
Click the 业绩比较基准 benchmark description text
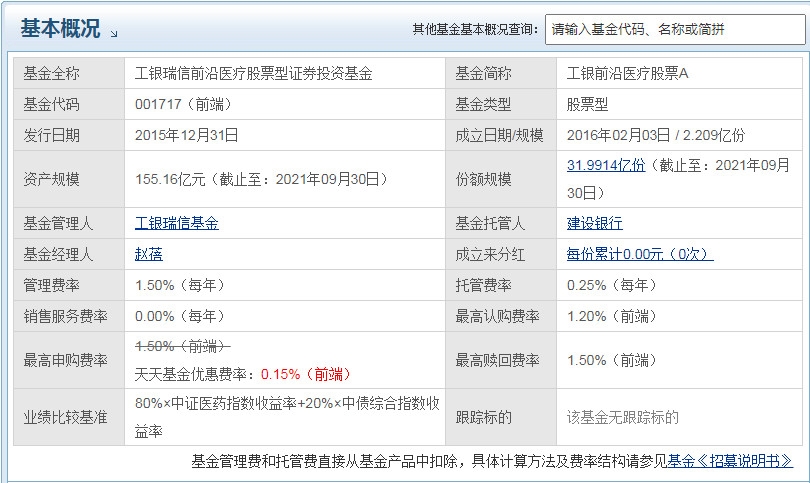coord(287,416)
